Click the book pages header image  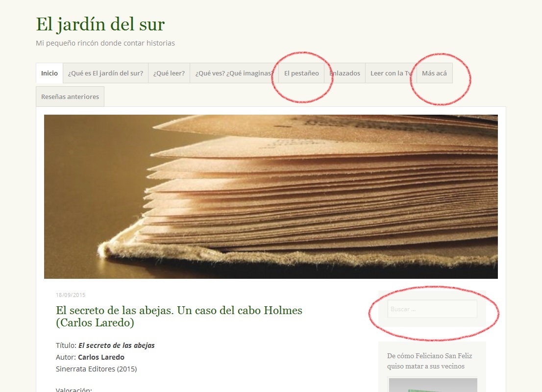pos(271,196)
